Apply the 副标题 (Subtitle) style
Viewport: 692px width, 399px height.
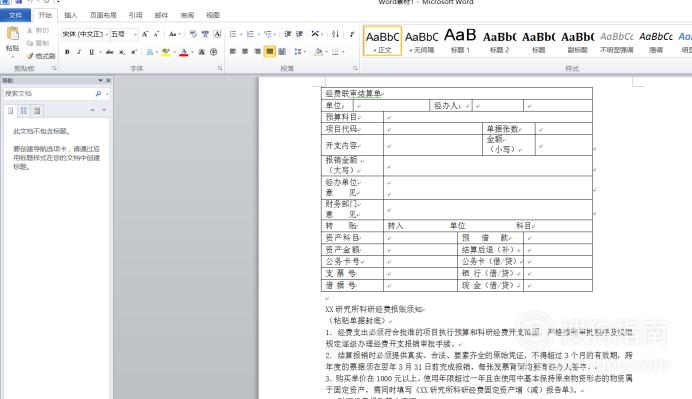click(577, 41)
